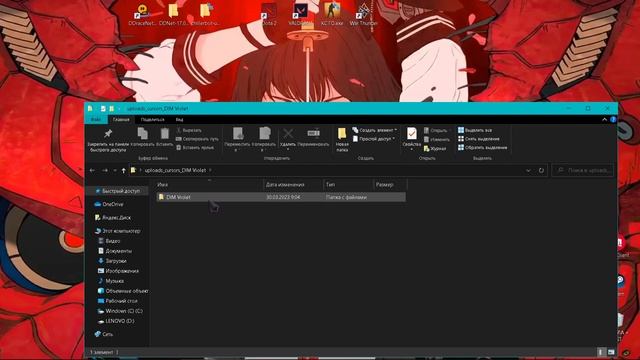Switch to the Главная (Home) tab
This screenshot has height=360, width=640.
point(121,120)
